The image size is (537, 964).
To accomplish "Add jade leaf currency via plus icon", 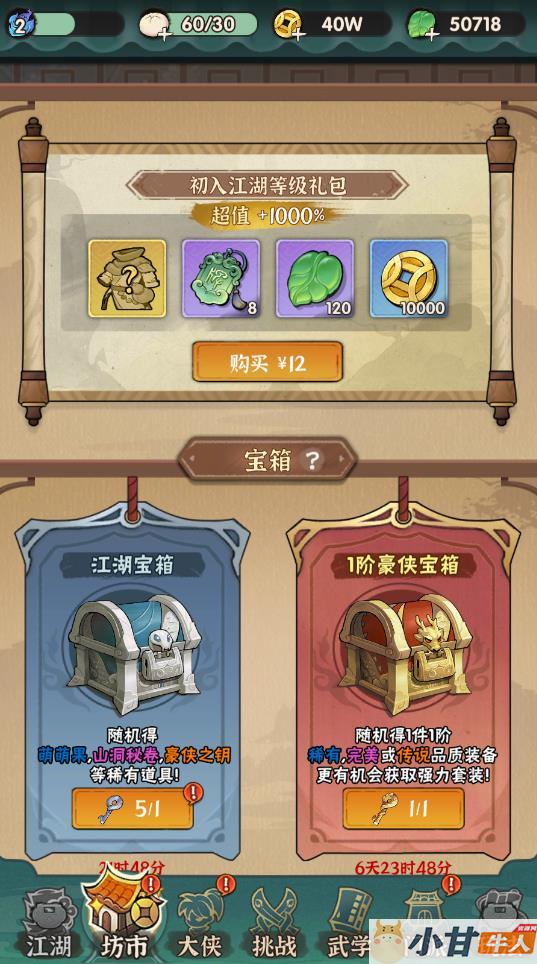I will tap(433, 34).
